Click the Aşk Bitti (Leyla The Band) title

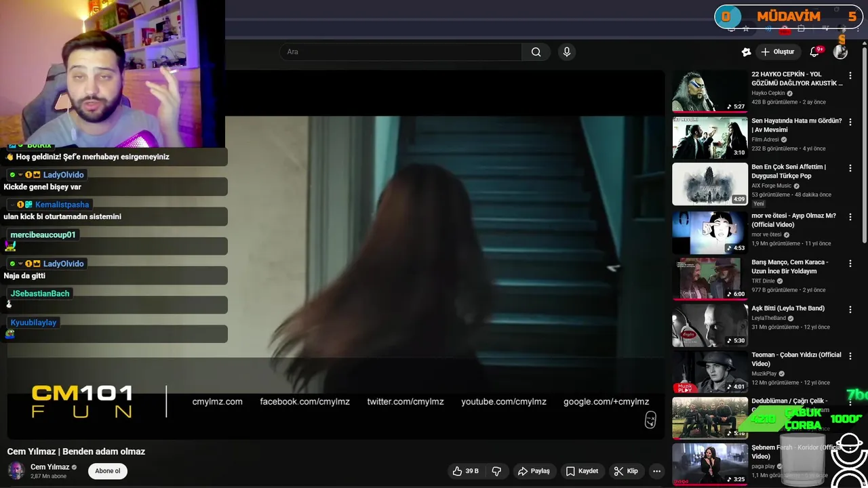pyautogui.click(x=788, y=308)
